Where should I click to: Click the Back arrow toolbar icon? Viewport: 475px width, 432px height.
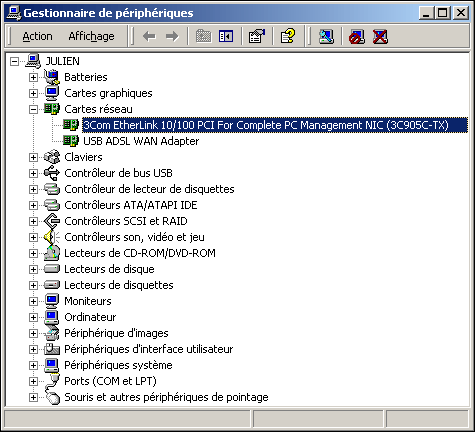click(x=149, y=36)
